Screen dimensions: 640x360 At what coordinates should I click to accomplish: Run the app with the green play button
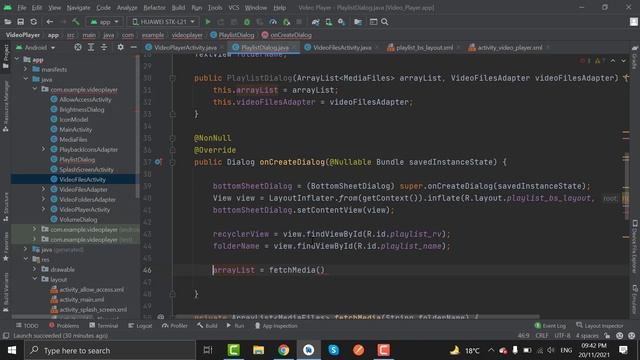[x=208, y=22]
